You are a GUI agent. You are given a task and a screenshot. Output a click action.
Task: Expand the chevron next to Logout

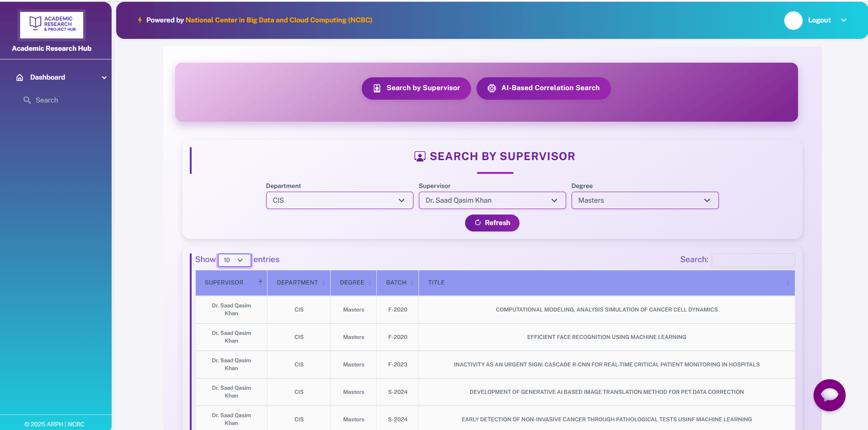pos(844,20)
